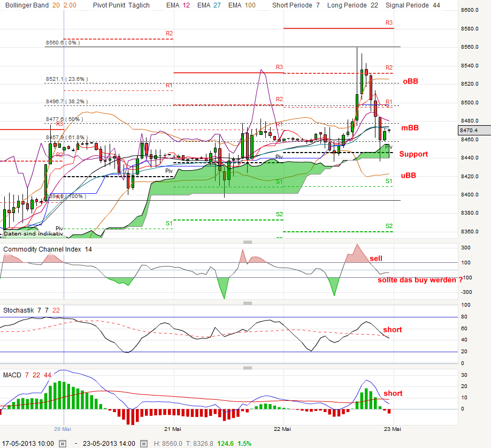This screenshot has height=448, width=491.
Task: Click the short annotation in MACD panel
Action: click(393, 393)
